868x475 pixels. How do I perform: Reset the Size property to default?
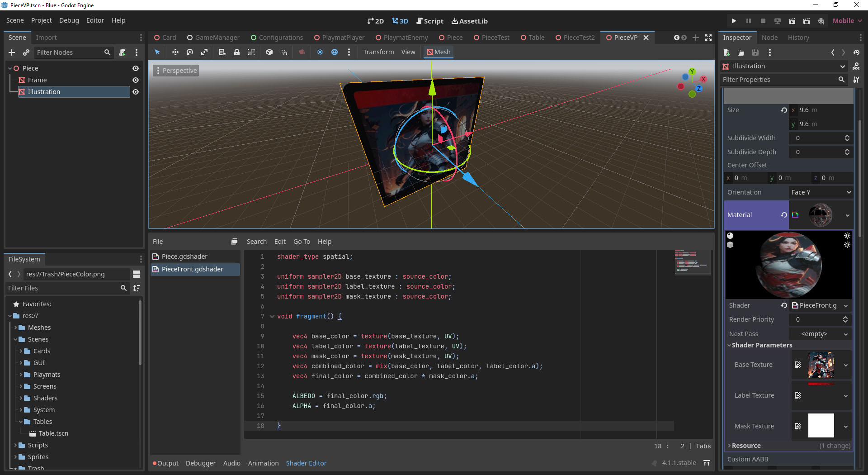pos(784,110)
